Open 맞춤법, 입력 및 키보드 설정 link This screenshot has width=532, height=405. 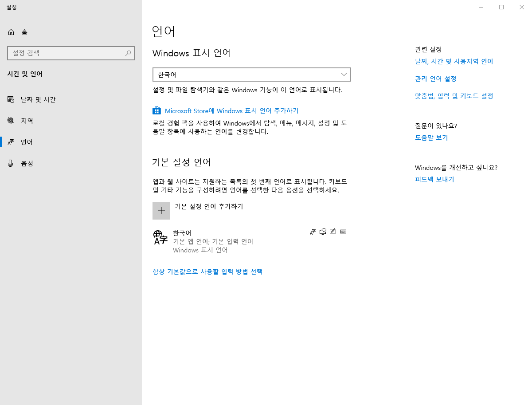click(x=454, y=96)
